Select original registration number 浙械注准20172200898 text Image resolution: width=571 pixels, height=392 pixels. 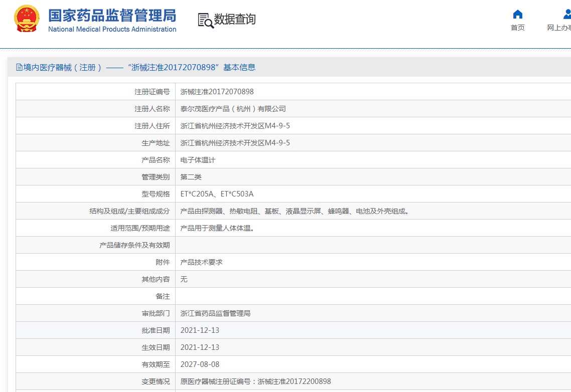[294, 381]
